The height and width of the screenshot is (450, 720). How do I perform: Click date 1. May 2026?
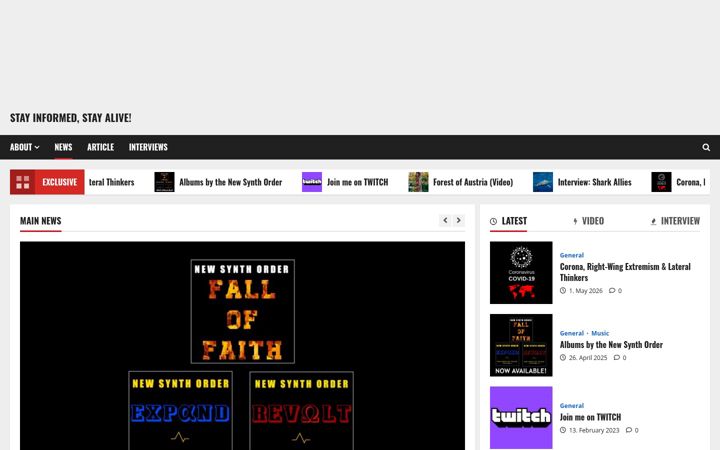585,291
